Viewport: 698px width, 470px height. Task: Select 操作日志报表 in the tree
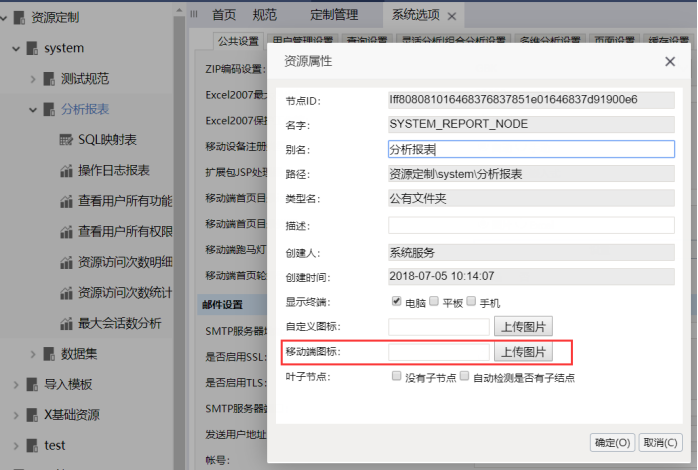(114, 170)
